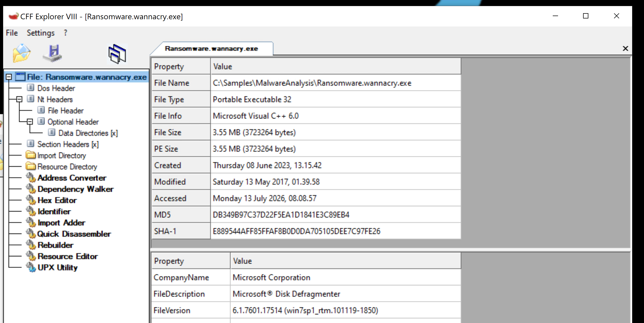Launch the Rebuilder tool
This screenshot has width=644, height=323.
(x=55, y=245)
